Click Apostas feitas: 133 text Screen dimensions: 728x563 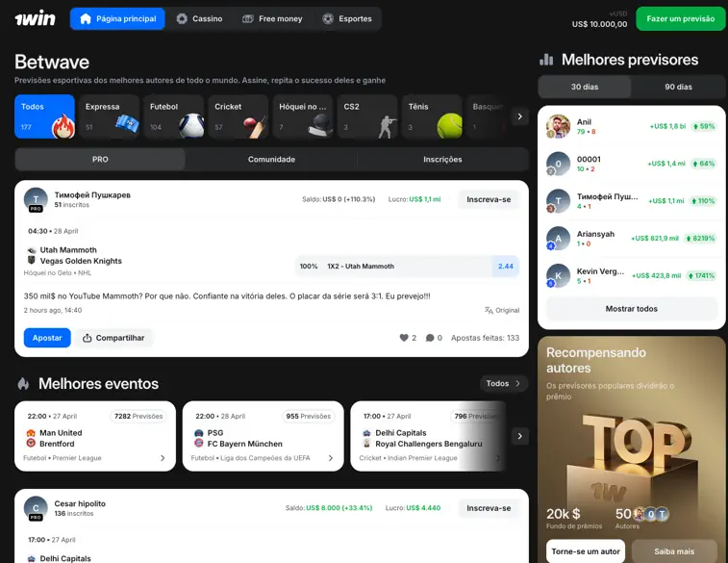[486, 338]
